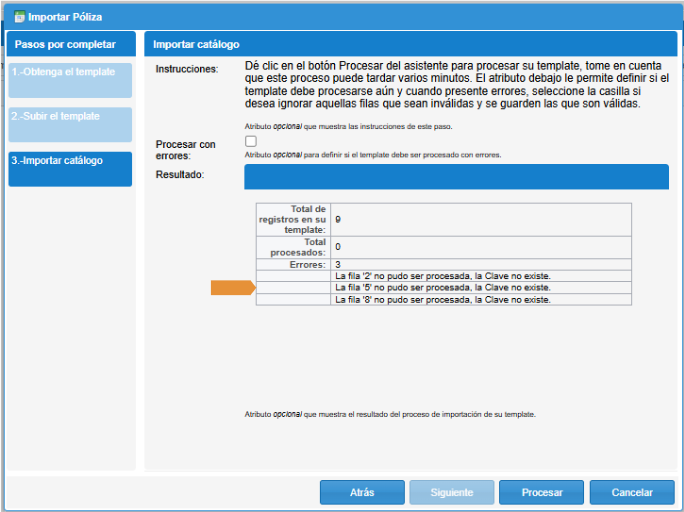
Task: Select step 1 Obtenga el template
Action: point(70,80)
